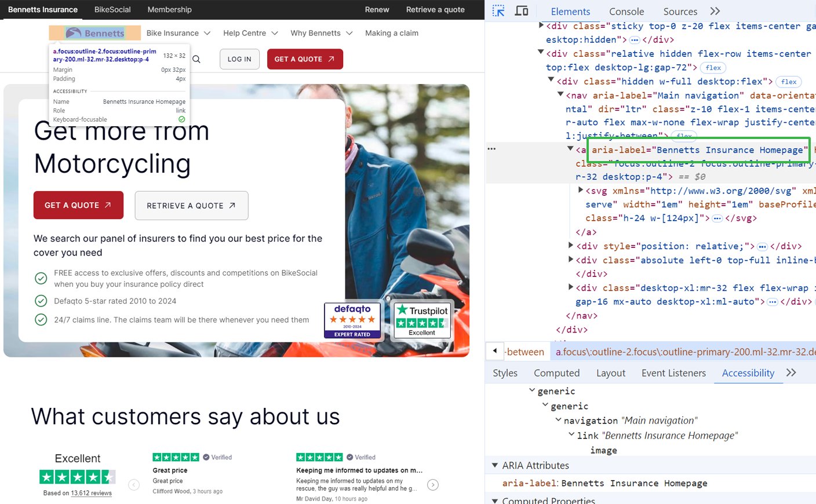Screen dimensions: 816x504
Task: Collapse the ARIA Attributes section
Action: click(x=495, y=465)
